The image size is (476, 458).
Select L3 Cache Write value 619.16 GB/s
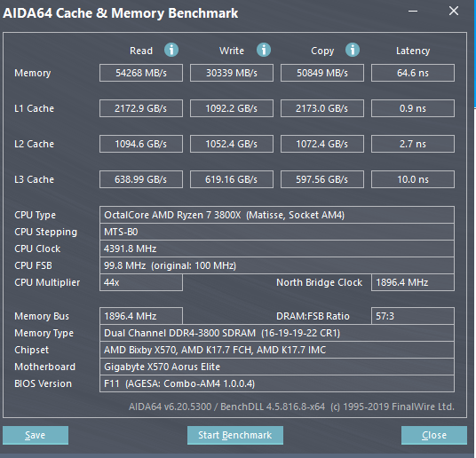click(232, 179)
